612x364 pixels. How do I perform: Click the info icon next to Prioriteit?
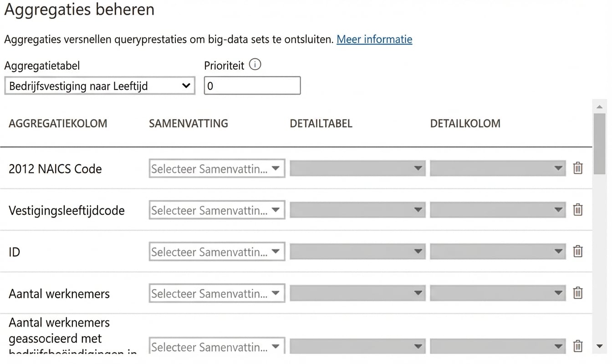click(256, 65)
